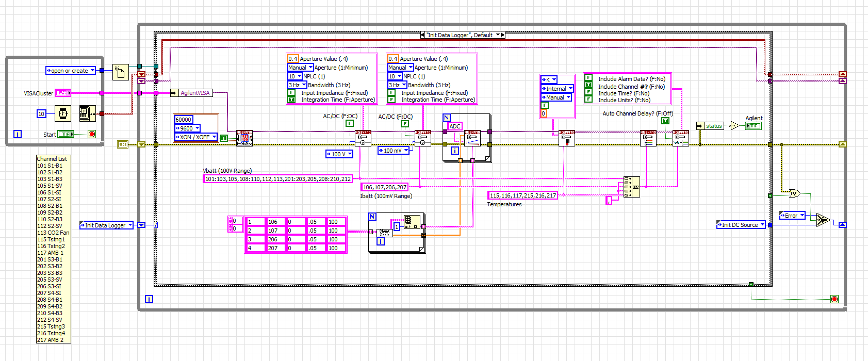Select the VISACluster control terminal
The width and height of the screenshot is (868, 361).
point(63,93)
